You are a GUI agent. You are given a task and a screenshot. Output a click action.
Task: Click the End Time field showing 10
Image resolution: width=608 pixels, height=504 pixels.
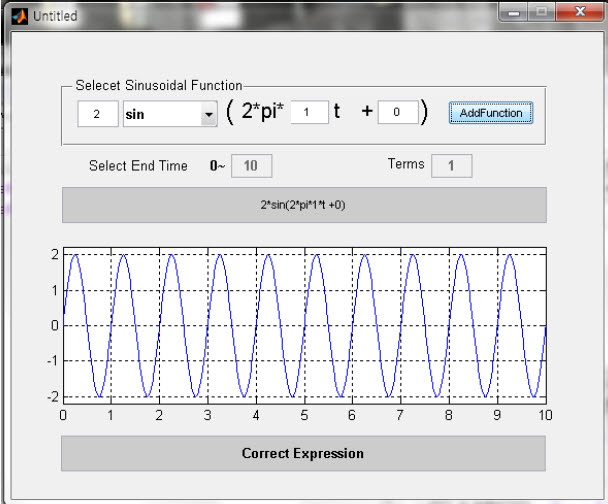251,166
